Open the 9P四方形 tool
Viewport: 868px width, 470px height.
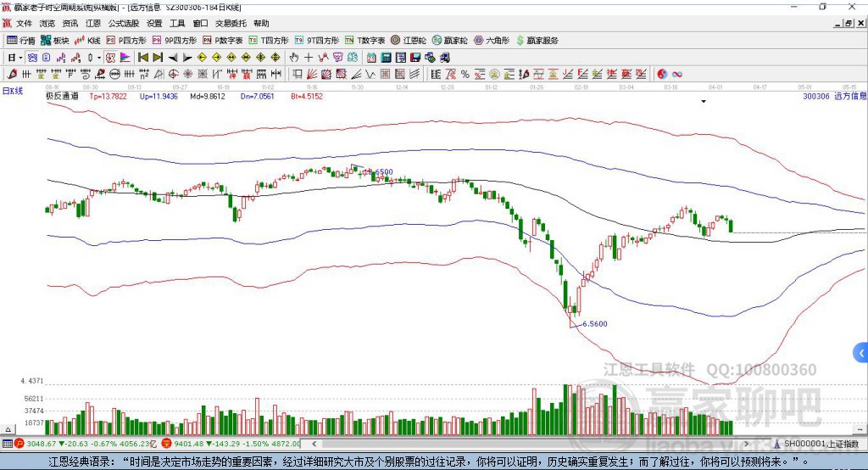click(175, 41)
